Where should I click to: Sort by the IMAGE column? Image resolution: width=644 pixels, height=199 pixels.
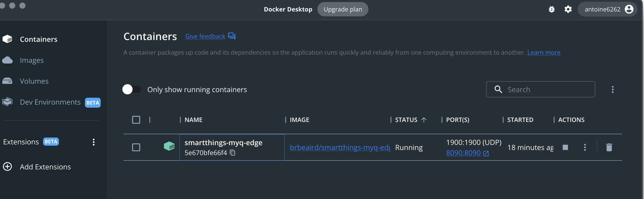point(299,120)
